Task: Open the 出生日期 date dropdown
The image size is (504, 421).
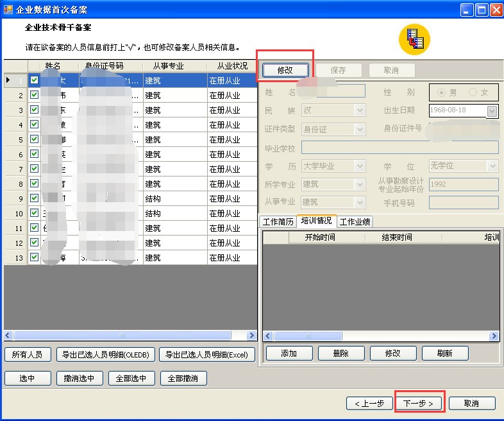Action: click(492, 111)
